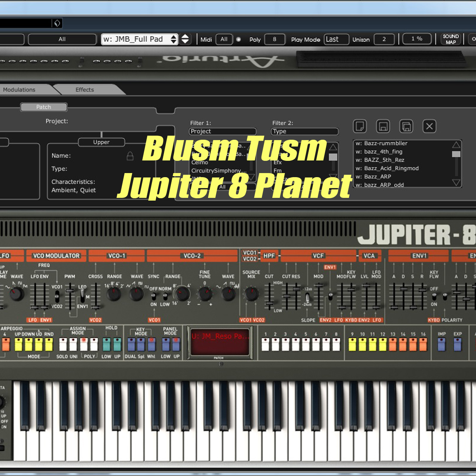Screen dimensions: 476x476
Task: Click the preset up/down stepper arrows
Action: [x=185, y=39]
